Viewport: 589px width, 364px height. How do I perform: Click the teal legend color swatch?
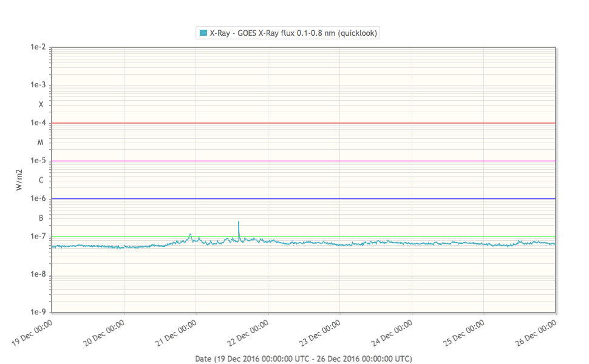(203, 33)
